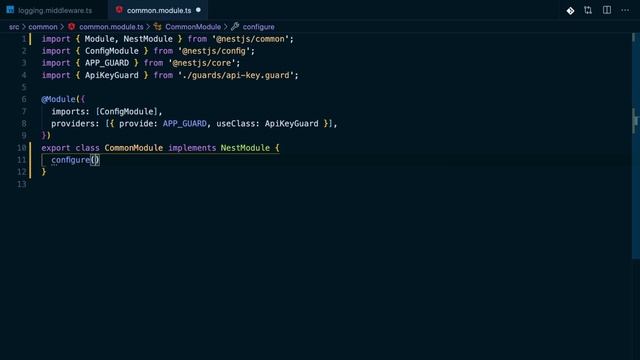
Task: Click [ConfigModule] in the imports array
Action: click(127, 112)
